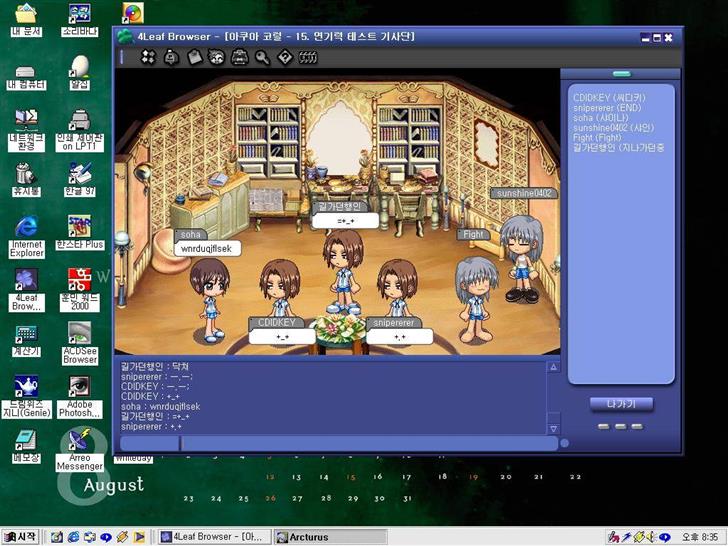Click the four-diamonds icon in 4Leaf toolbar
The image size is (728, 546).
pos(148,58)
